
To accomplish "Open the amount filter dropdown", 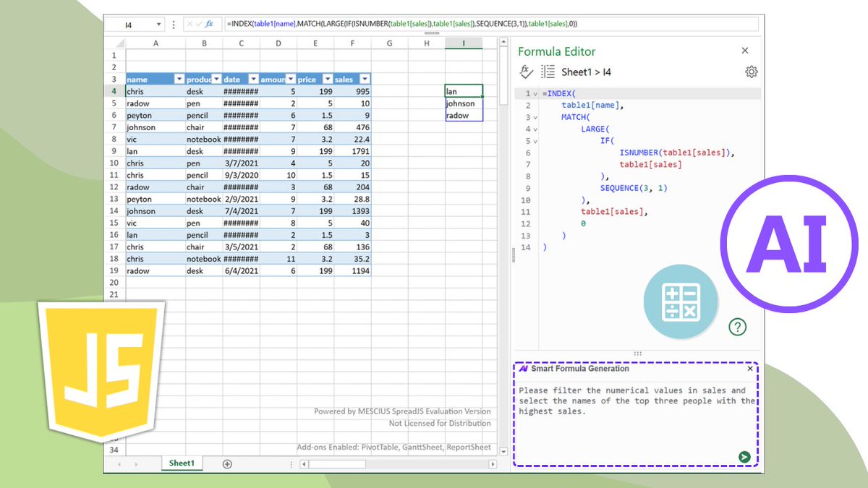I will click(x=290, y=80).
